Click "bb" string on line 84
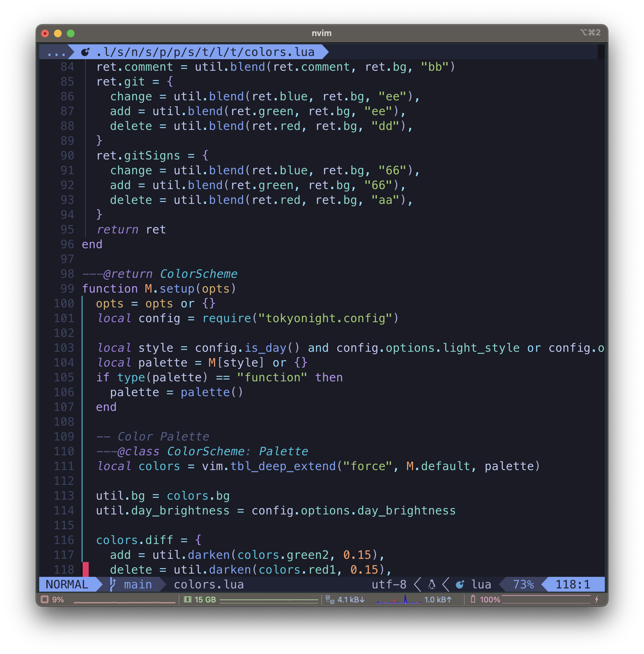The width and height of the screenshot is (644, 654). point(434,67)
